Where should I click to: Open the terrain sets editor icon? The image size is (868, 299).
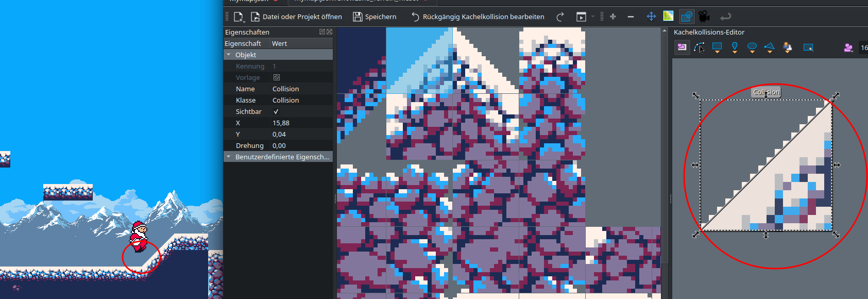tap(668, 16)
